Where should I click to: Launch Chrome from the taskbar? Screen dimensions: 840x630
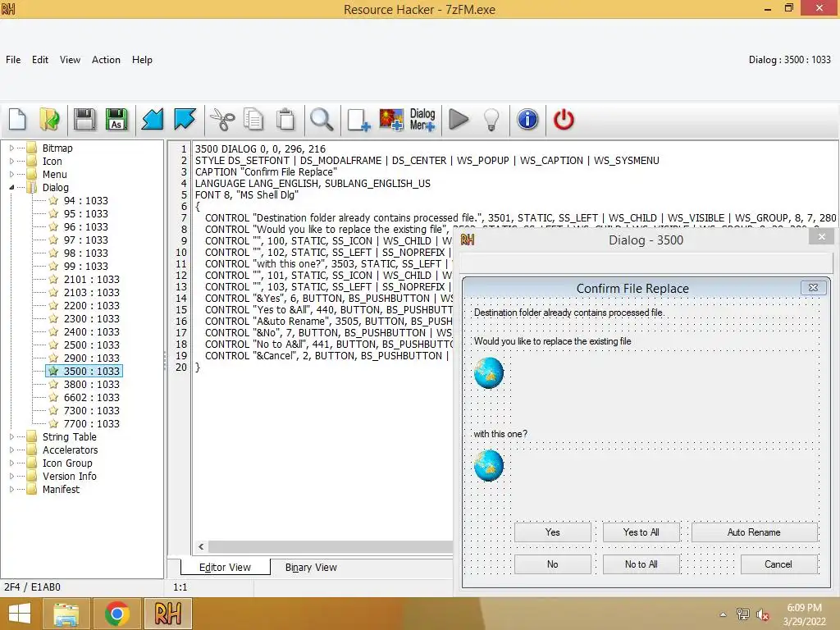coord(116,614)
